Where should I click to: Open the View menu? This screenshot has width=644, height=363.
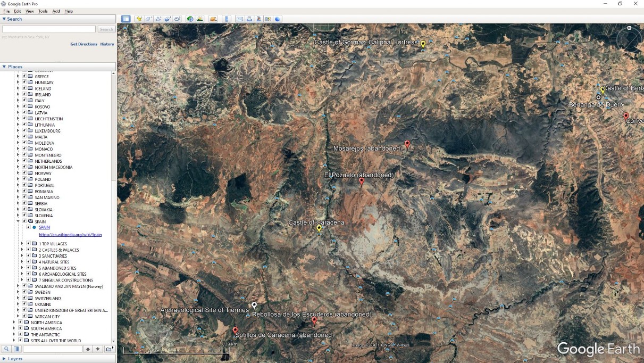pos(29,11)
